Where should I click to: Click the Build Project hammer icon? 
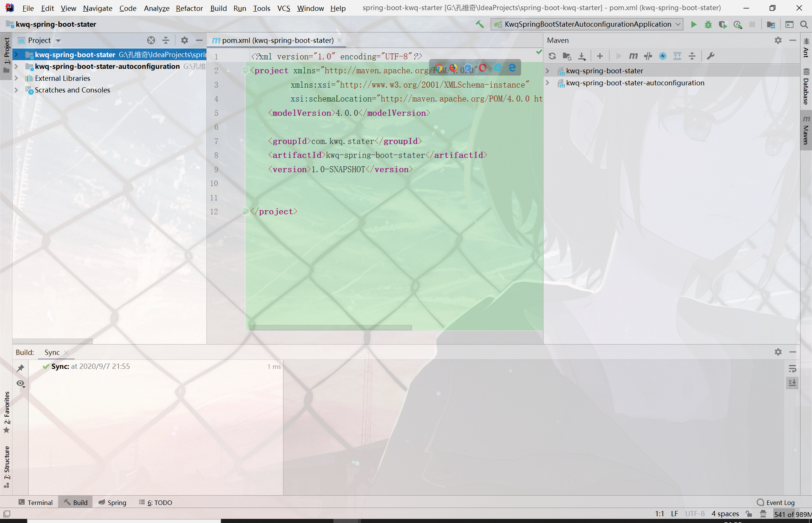coord(480,24)
